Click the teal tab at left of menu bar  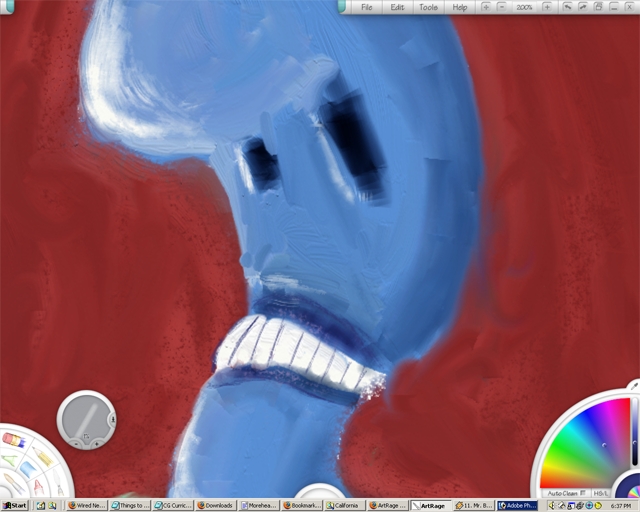[342, 6]
